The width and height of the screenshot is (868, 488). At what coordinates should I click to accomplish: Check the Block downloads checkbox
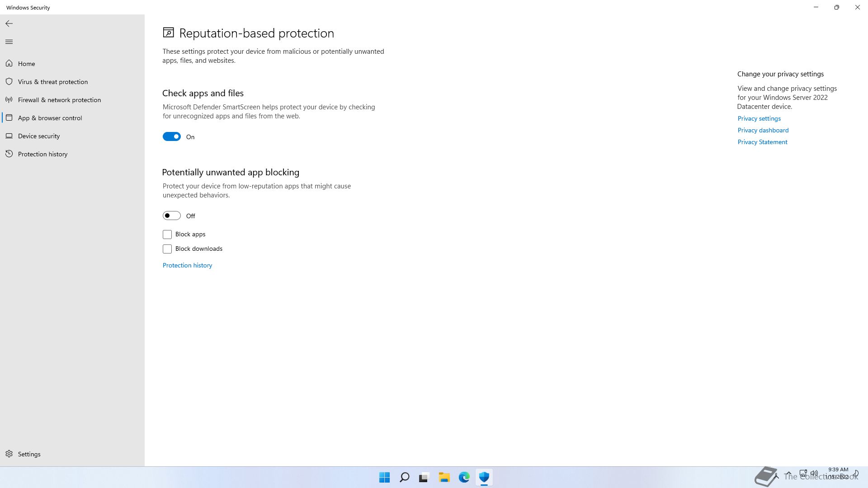point(167,249)
